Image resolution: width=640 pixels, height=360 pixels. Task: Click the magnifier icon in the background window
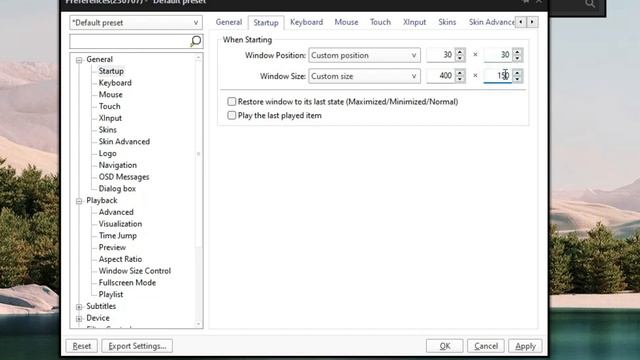click(590, 4)
